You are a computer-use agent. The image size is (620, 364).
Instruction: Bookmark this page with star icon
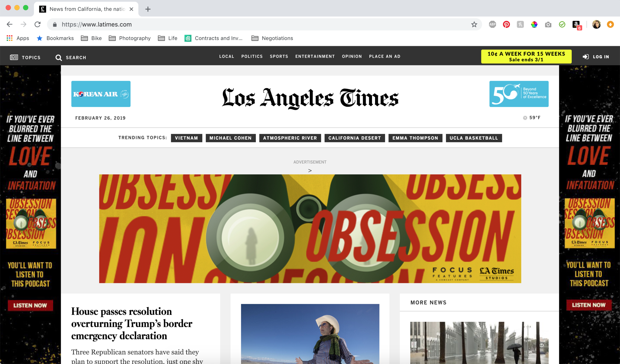[x=474, y=24]
